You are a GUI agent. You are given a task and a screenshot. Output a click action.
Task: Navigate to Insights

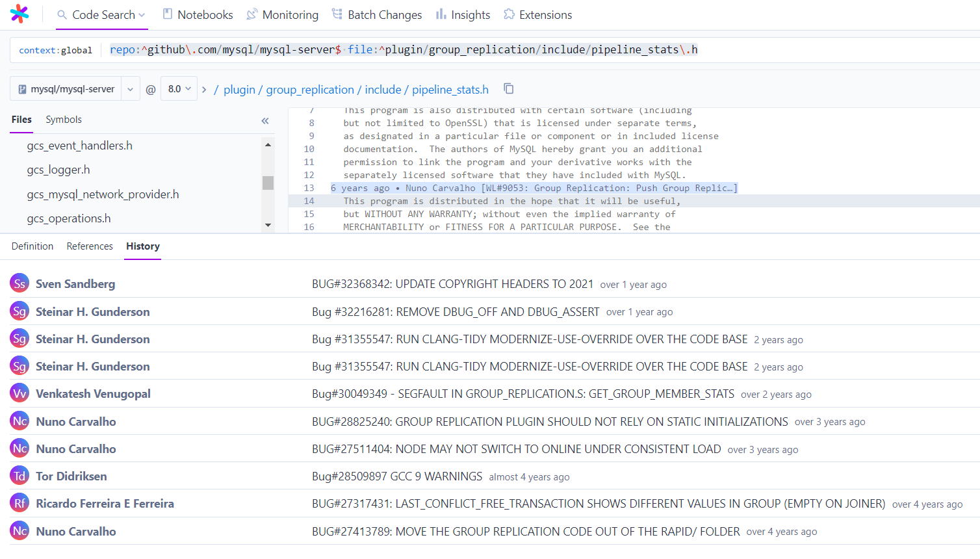tap(463, 14)
